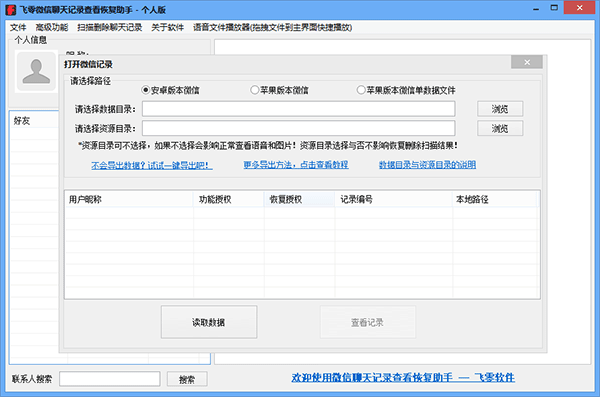Close the 打开微信记录 dialog
Screen dimensions: 600x397
click(527, 62)
